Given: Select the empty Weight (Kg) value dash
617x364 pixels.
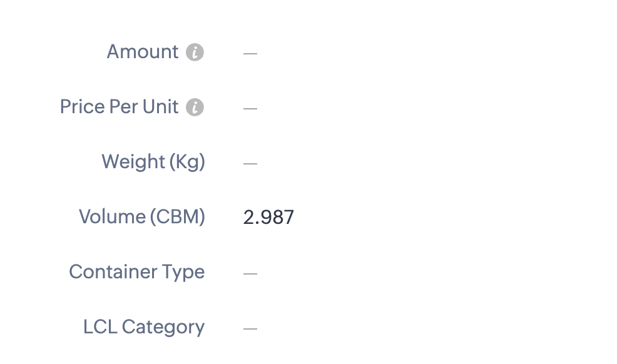Looking at the screenshot, I should click(250, 163).
